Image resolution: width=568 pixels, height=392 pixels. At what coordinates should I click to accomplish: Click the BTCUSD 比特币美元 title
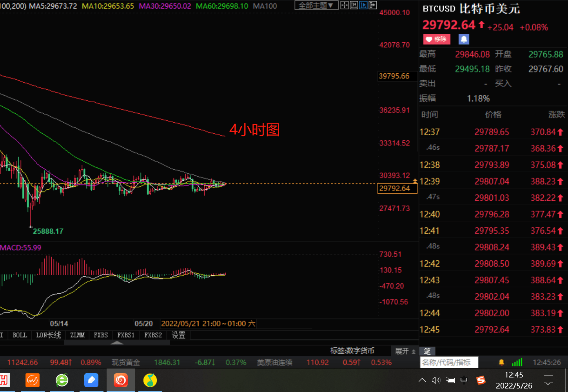(x=471, y=9)
